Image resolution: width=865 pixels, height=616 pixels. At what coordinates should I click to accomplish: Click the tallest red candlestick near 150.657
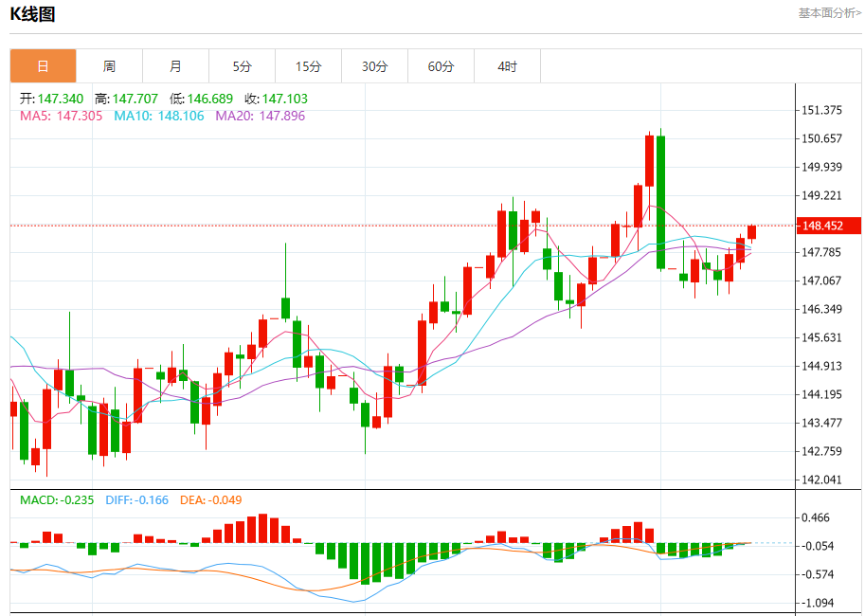pos(649,161)
